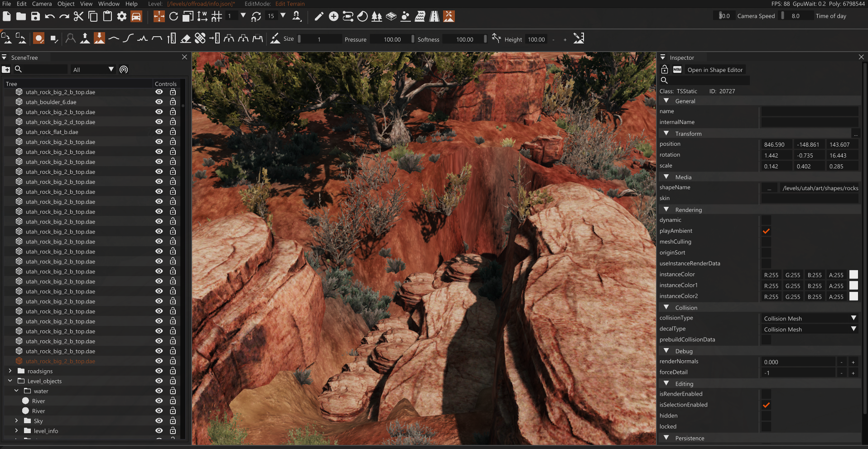Increase renderNormals with plus button
868x449 pixels.
853,362
